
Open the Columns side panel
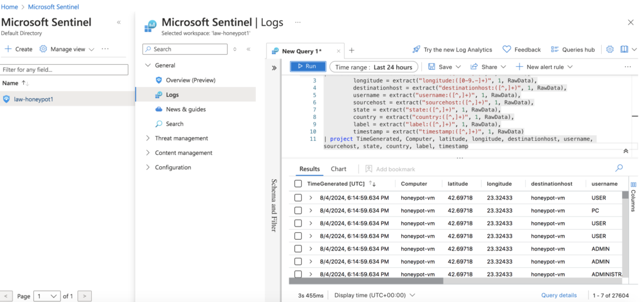click(x=633, y=196)
